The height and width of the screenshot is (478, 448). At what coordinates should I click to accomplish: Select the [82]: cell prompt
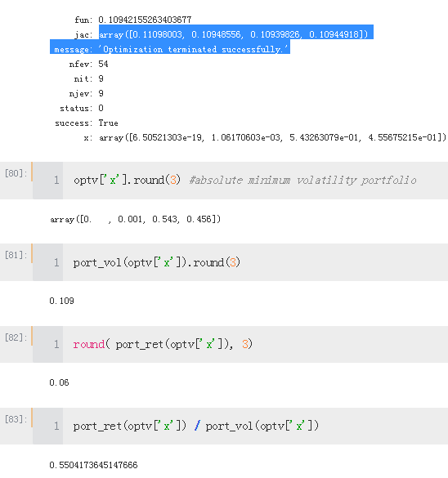(x=16, y=337)
